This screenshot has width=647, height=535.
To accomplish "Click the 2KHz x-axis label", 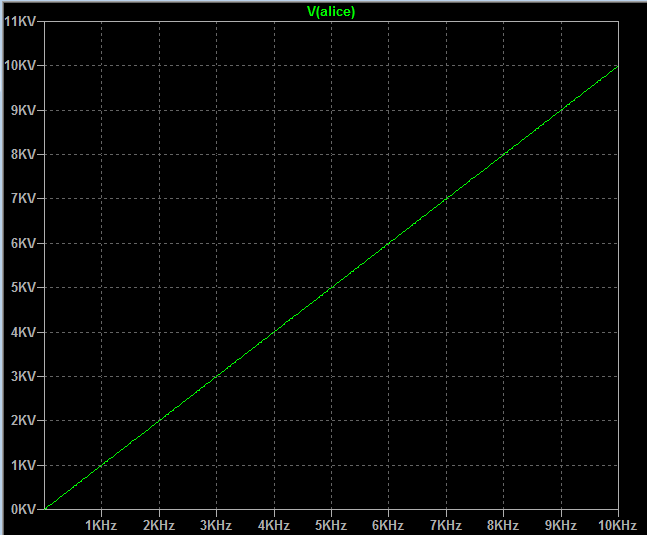I will pos(159,525).
